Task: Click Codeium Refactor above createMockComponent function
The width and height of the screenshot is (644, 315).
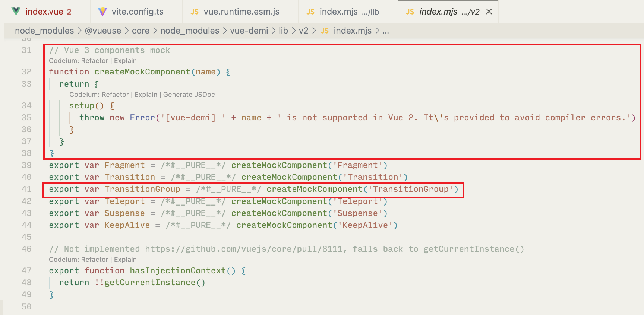Action: tap(95, 61)
